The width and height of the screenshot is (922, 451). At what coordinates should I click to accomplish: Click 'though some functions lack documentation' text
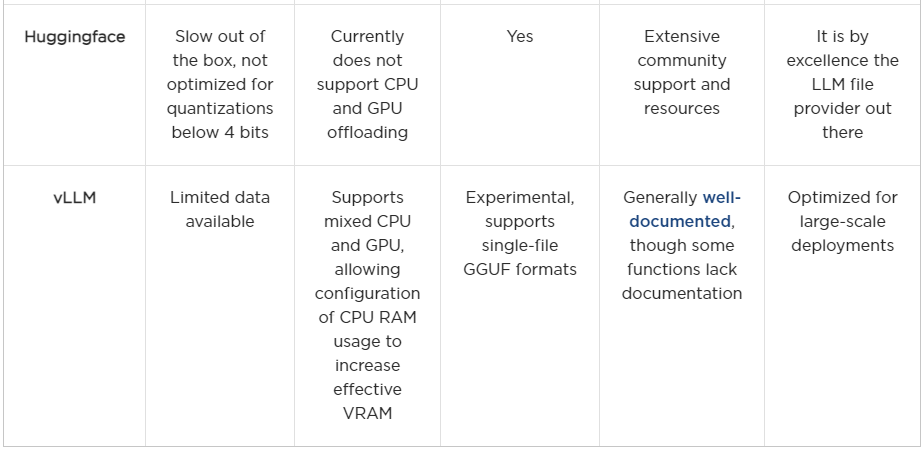682,269
